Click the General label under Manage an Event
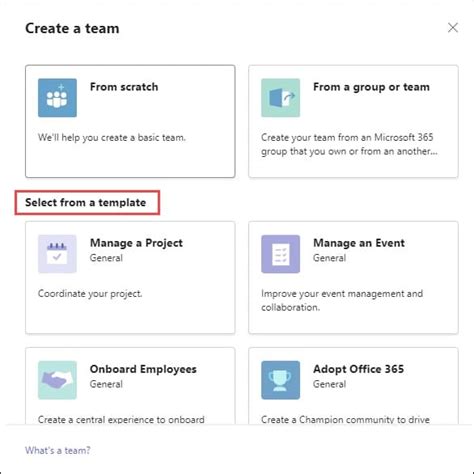The width and height of the screenshot is (474, 474). (x=329, y=258)
